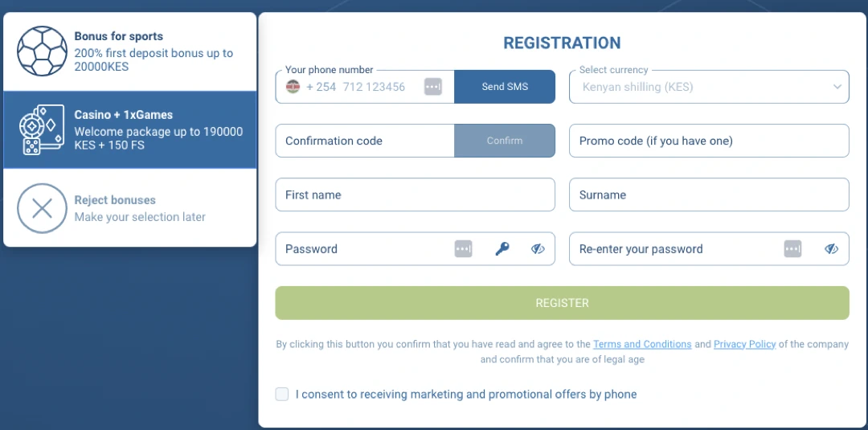Screen dimensions: 868x430
Task: Open the Select currency dropdown
Action: 709,87
